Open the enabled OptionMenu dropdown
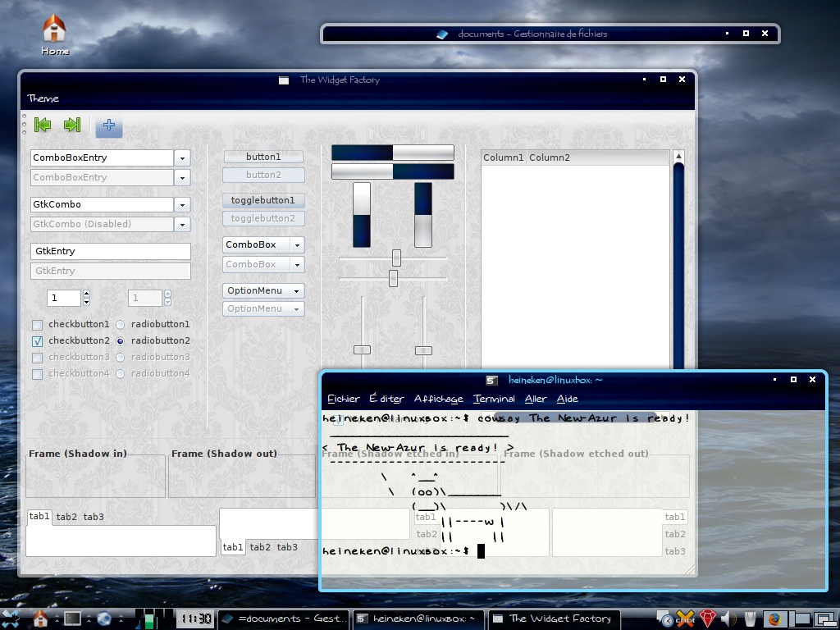 point(263,291)
